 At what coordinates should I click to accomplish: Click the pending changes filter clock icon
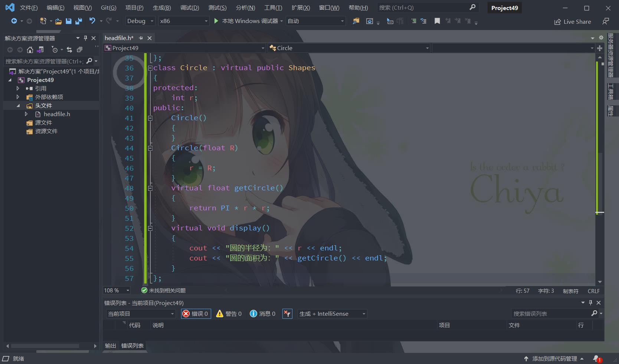coord(55,49)
